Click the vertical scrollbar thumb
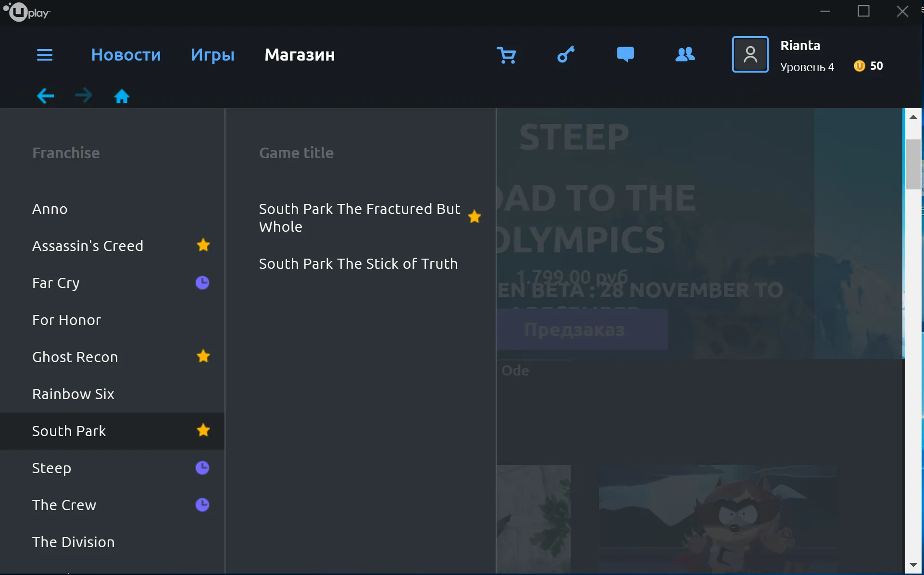This screenshot has height=575, width=924. 913,164
